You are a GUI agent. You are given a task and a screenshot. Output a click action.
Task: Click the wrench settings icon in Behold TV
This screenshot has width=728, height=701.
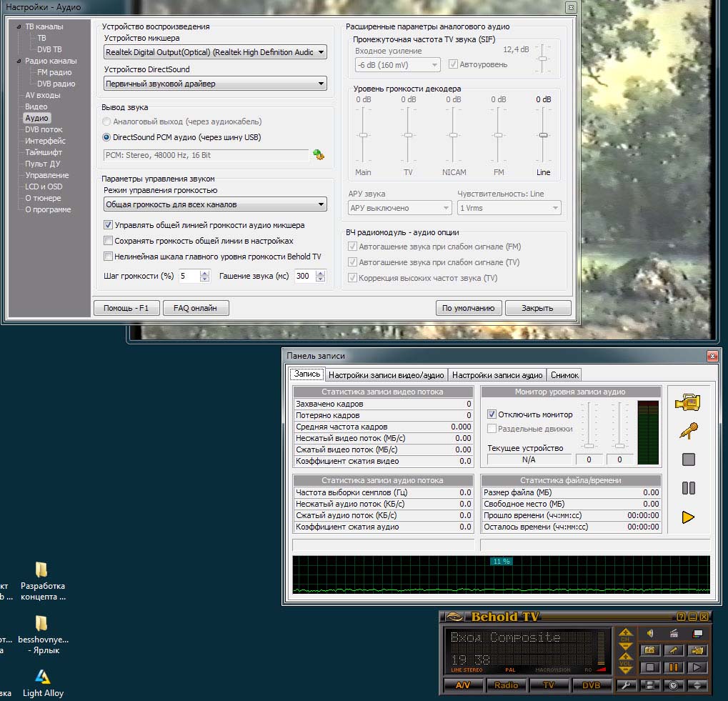coord(625,685)
